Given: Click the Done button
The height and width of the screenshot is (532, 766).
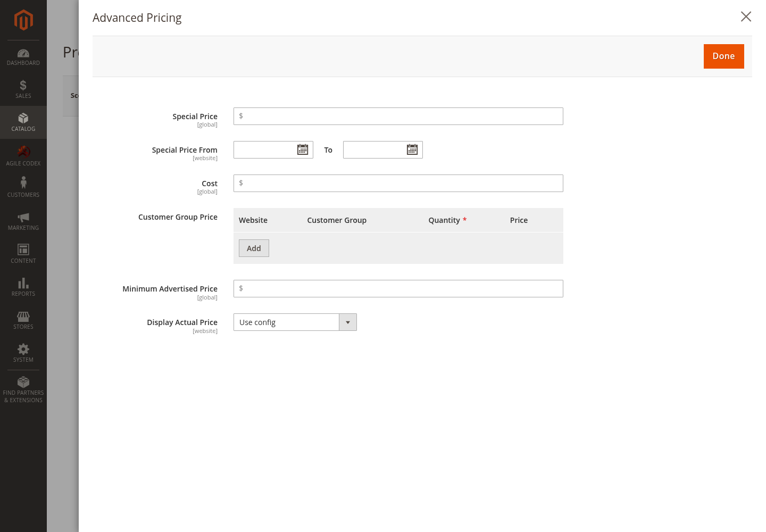Looking at the screenshot, I should 723,56.
